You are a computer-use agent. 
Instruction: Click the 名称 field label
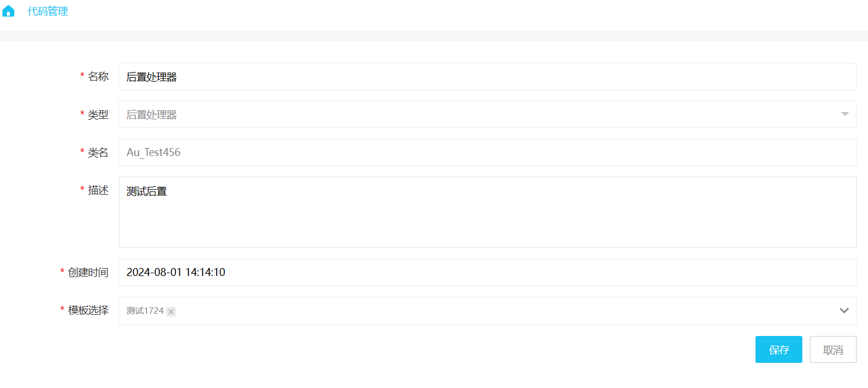[x=98, y=77]
